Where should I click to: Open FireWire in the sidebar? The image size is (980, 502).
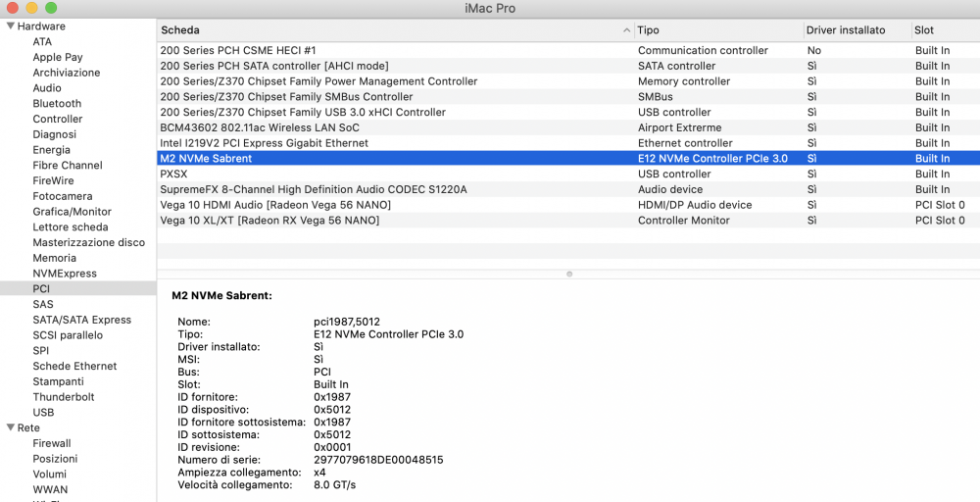[53, 180]
